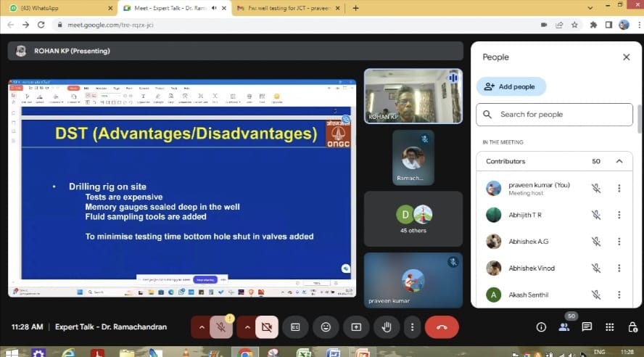Open host controls lock icon

point(631,327)
